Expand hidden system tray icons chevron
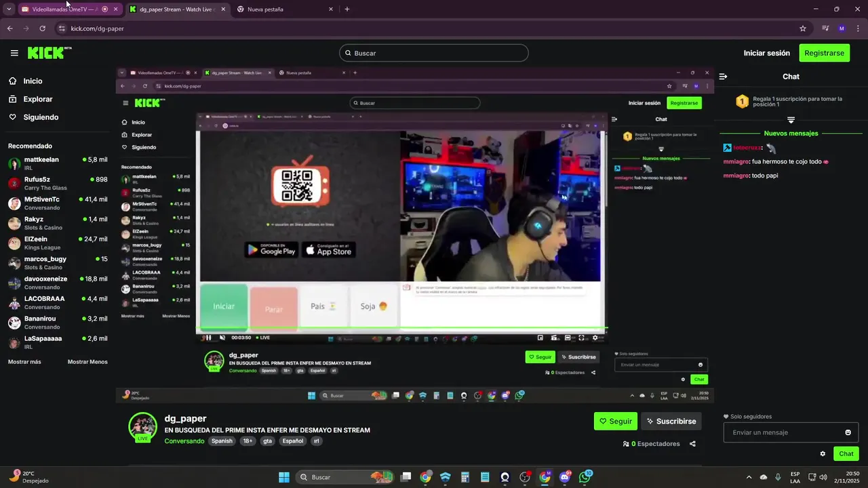868x488 pixels. pos(750,477)
